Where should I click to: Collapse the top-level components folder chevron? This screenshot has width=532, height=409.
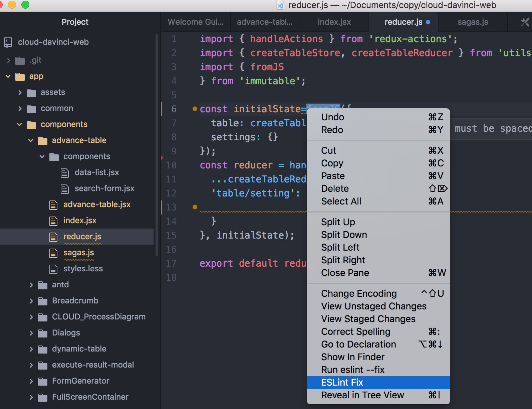[x=19, y=125]
